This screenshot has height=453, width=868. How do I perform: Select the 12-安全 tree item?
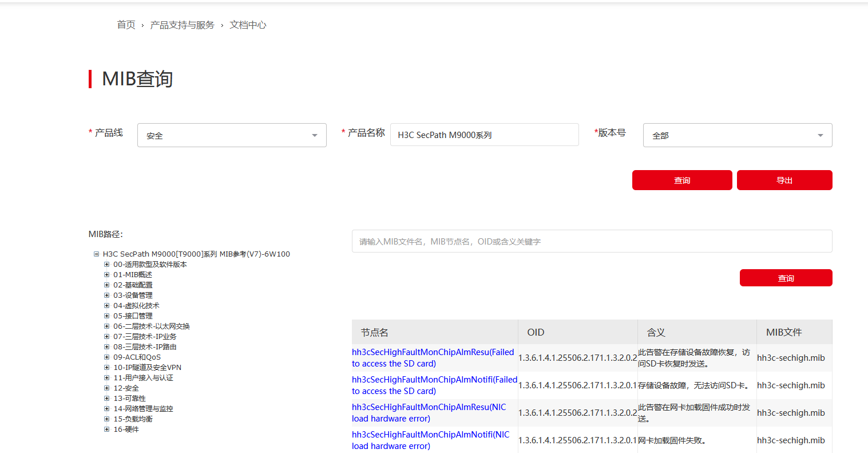(126, 388)
